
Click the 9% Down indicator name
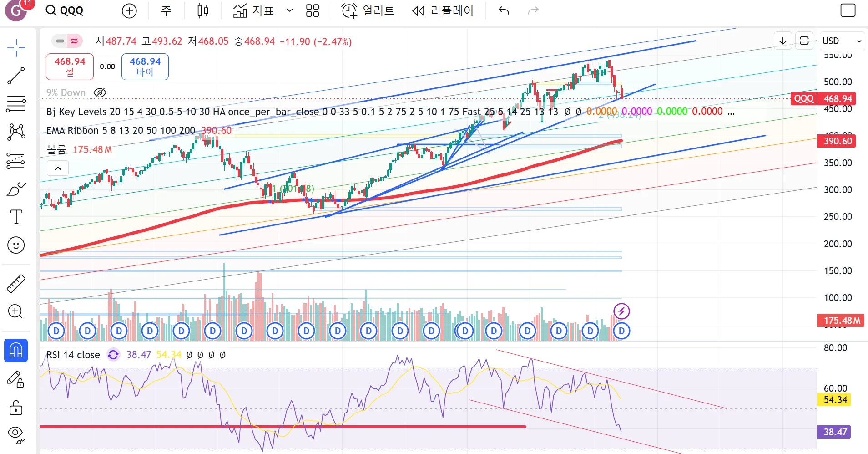click(x=66, y=93)
